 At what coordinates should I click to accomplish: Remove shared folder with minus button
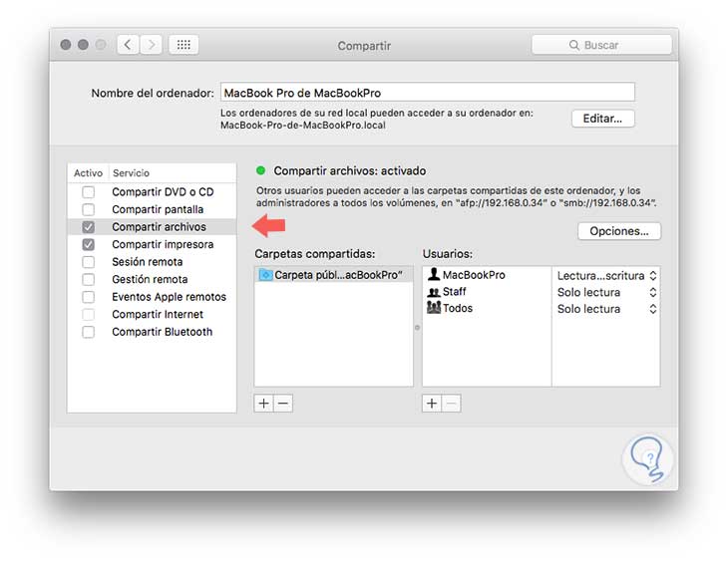(283, 404)
